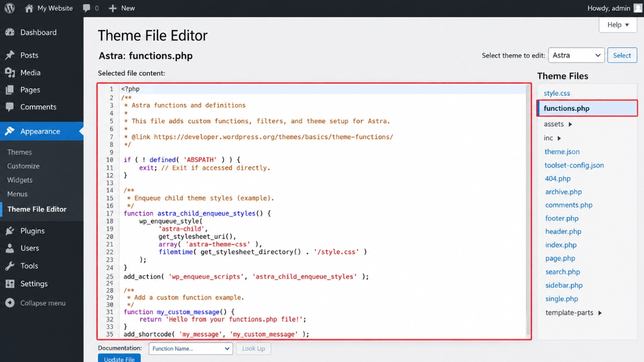Open theme.json file

(562, 152)
